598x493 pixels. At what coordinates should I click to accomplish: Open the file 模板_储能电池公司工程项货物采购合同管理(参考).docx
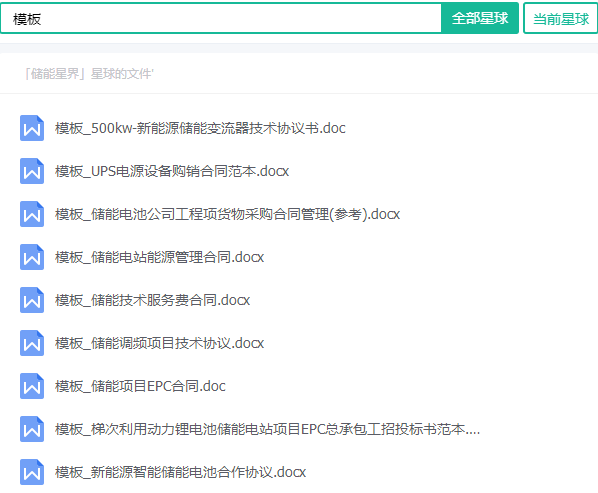227,214
